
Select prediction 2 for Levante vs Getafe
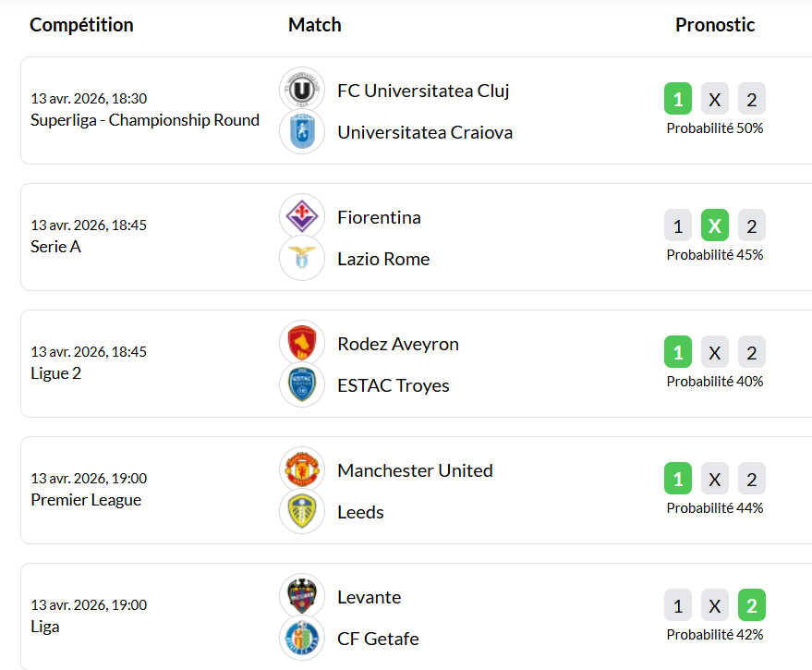point(752,605)
